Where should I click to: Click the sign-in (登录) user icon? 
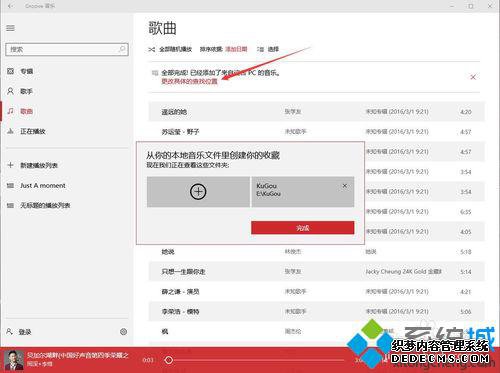pos(10,331)
